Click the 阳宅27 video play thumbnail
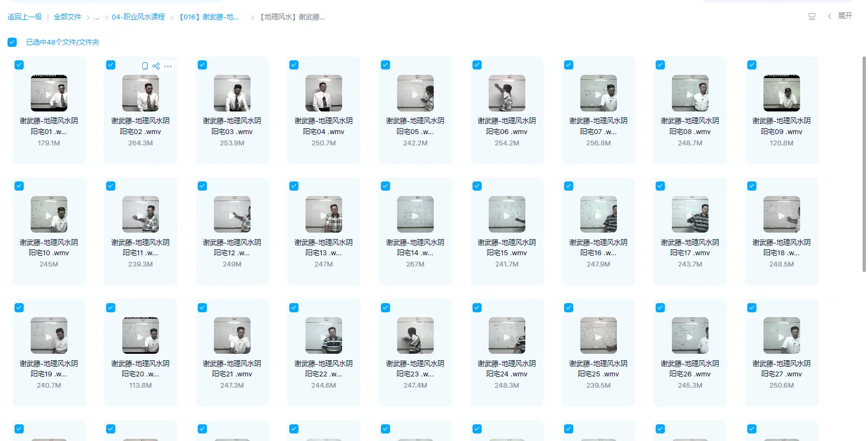Image resolution: width=868 pixels, height=441 pixels. click(781, 336)
